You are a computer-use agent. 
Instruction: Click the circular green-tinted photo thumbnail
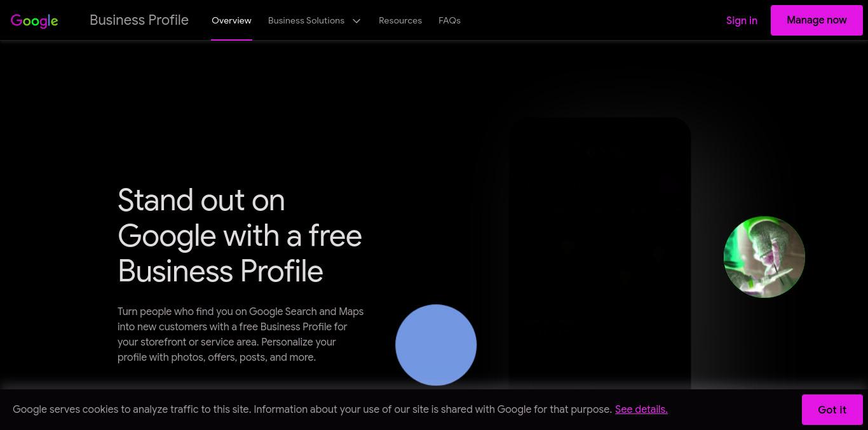764,257
